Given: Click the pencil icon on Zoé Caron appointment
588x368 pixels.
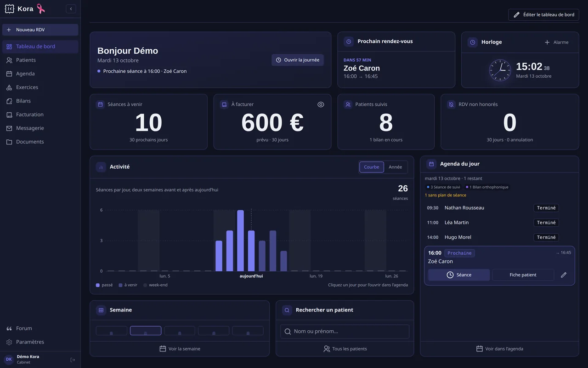Looking at the screenshot, I should 564,275.
